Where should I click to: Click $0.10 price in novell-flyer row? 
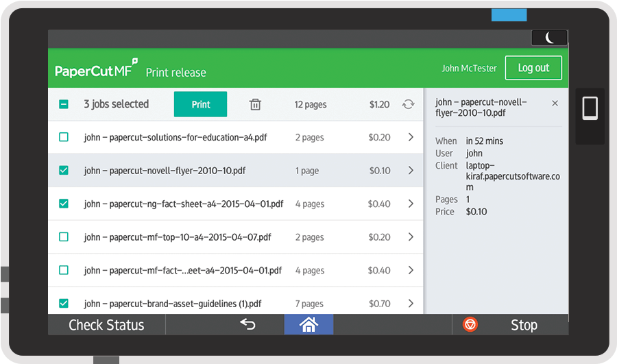380,171
